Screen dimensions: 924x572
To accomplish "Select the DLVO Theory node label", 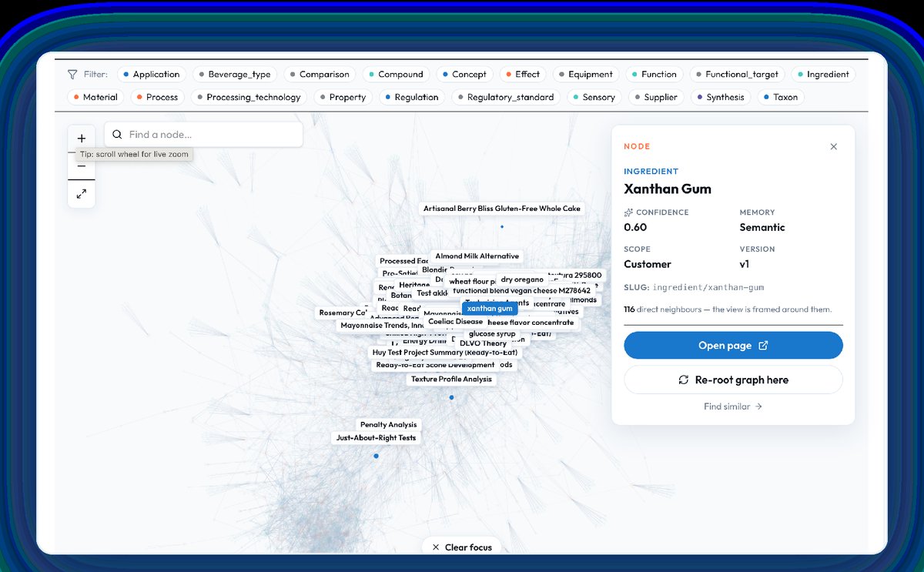I will pyautogui.click(x=483, y=343).
